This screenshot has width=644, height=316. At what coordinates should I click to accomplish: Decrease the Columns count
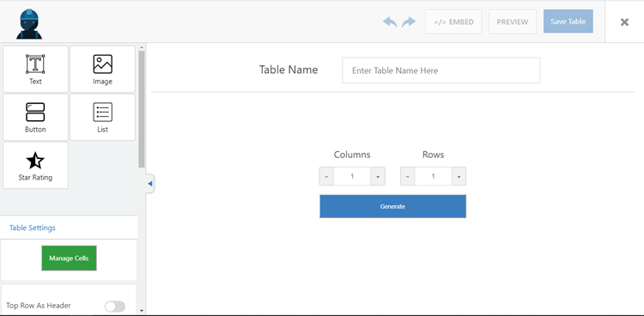point(326,176)
